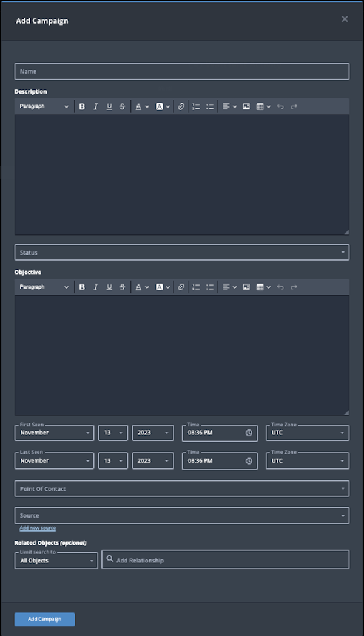Image resolution: width=364 pixels, height=636 pixels.
Task: Open First Seen month dropdown
Action: coord(54,433)
